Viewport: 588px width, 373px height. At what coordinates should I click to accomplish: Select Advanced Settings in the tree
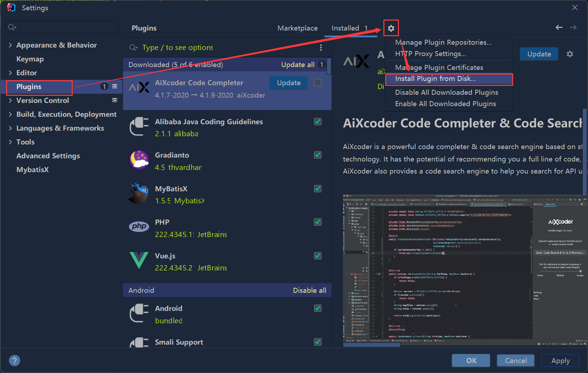(48, 156)
